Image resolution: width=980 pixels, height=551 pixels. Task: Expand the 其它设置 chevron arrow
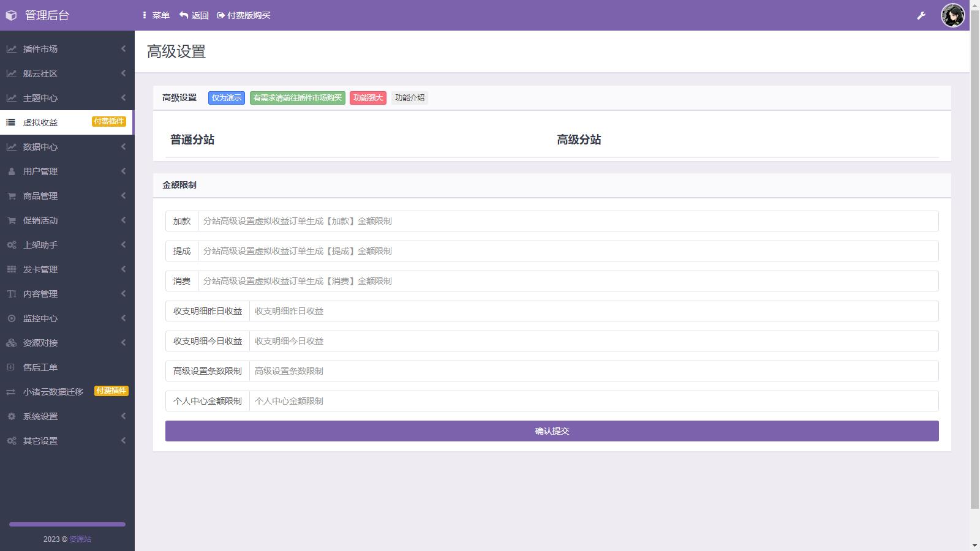(x=123, y=441)
